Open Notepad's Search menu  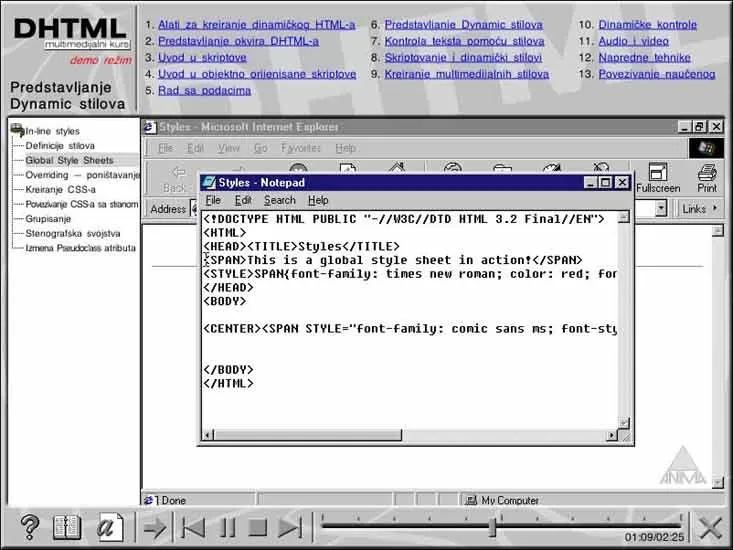tap(280, 200)
